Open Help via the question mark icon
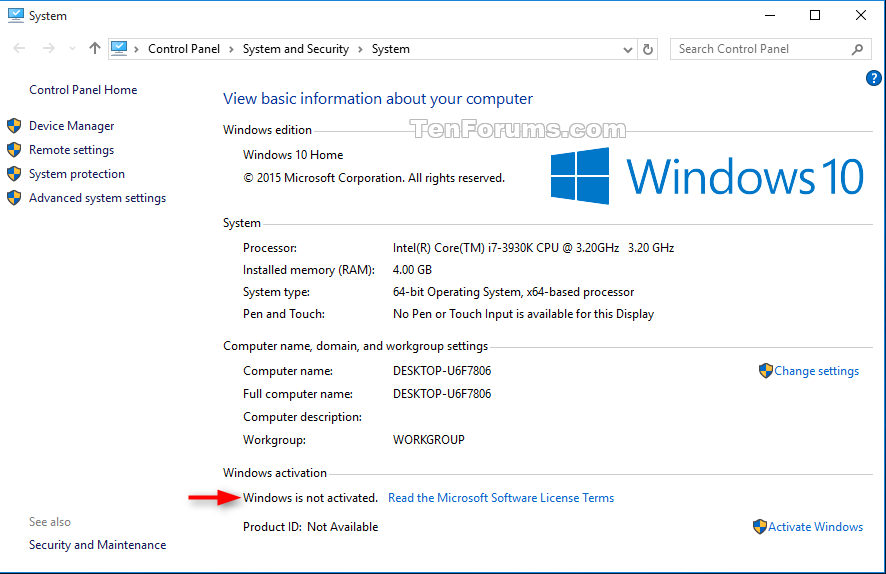The image size is (886, 574). tap(873, 78)
